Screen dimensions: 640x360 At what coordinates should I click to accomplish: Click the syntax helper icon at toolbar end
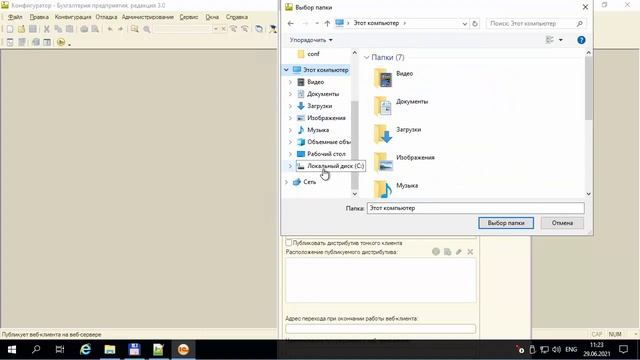273,29
